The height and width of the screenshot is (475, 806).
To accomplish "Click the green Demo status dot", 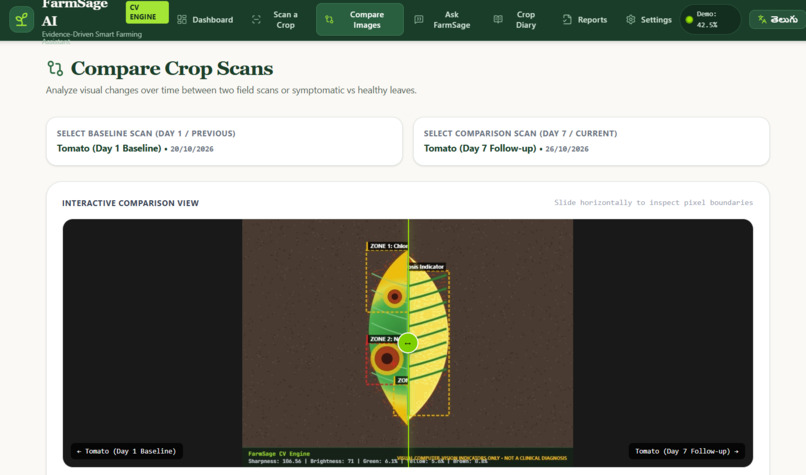I will pyautogui.click(x=689, y=20).
